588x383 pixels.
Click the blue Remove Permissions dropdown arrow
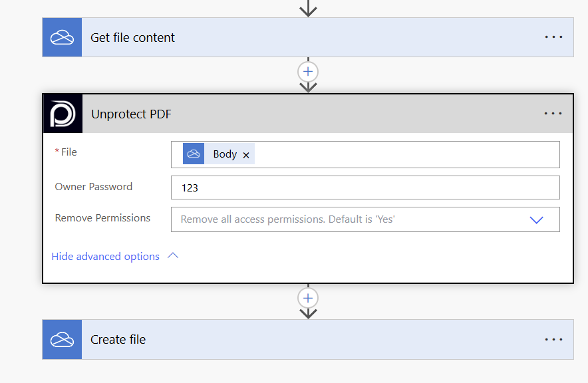[x=536, y=219]
